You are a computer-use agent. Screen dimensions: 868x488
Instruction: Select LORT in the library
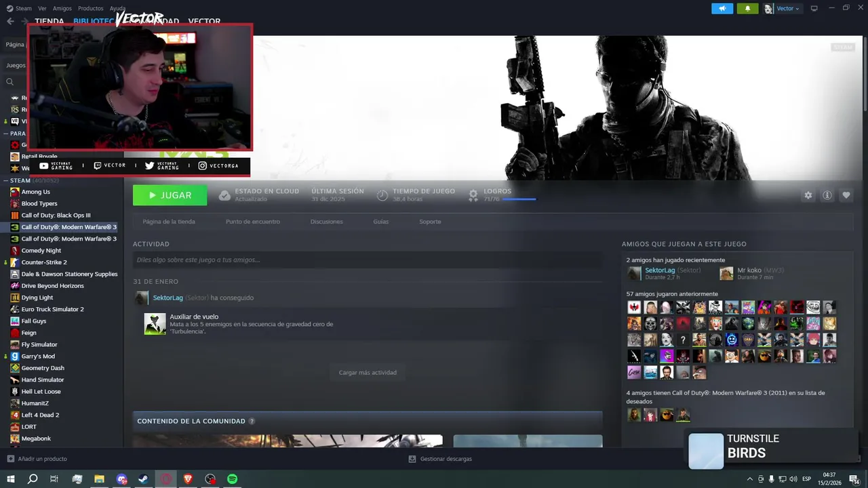tap(29, 427)
